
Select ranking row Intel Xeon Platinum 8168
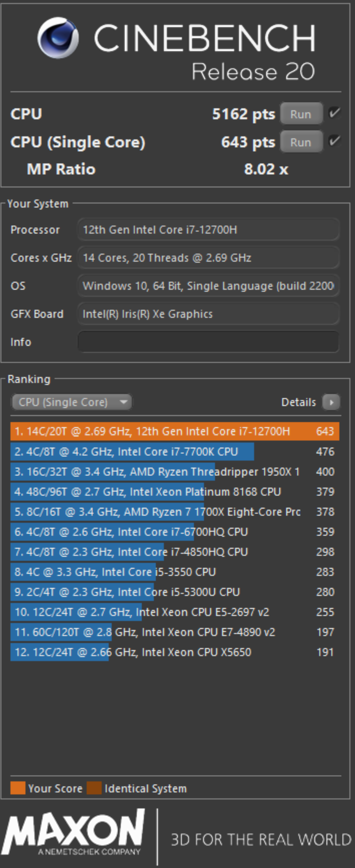coord(175,492)
